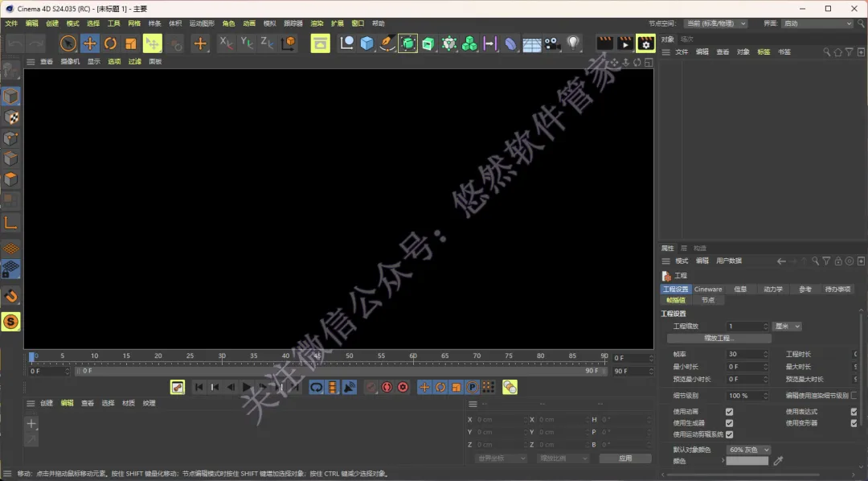Activate the Rotate tool in top toolbar

(x=110, y=43)
